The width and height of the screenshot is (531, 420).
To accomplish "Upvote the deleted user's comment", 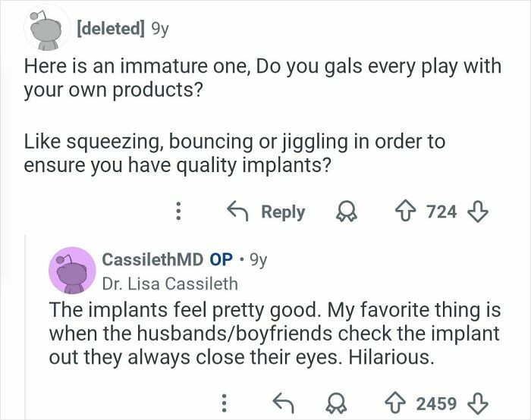I will (404, 212).
